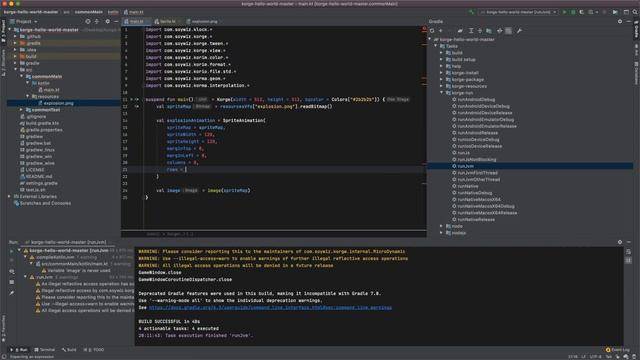Open the TODO tool window tab

[94, 350]
